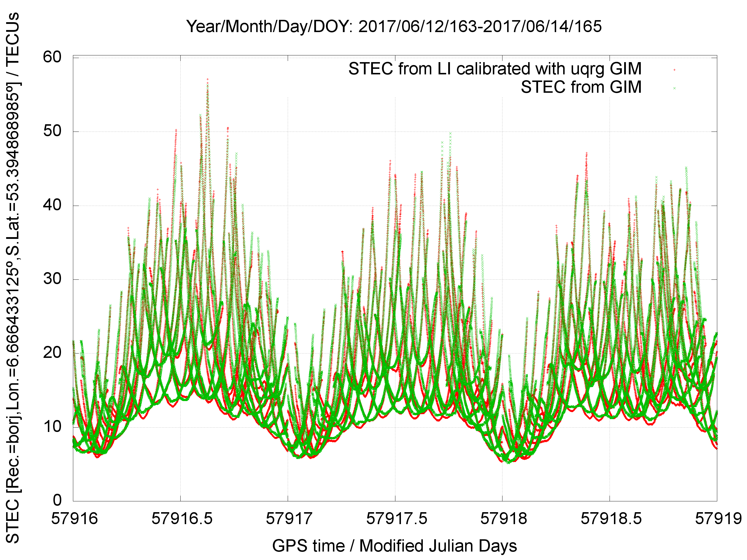This screenshot has height=560, width=747.
Task: Click the y-axis tick label 0
Action: [x=57, y=500]
